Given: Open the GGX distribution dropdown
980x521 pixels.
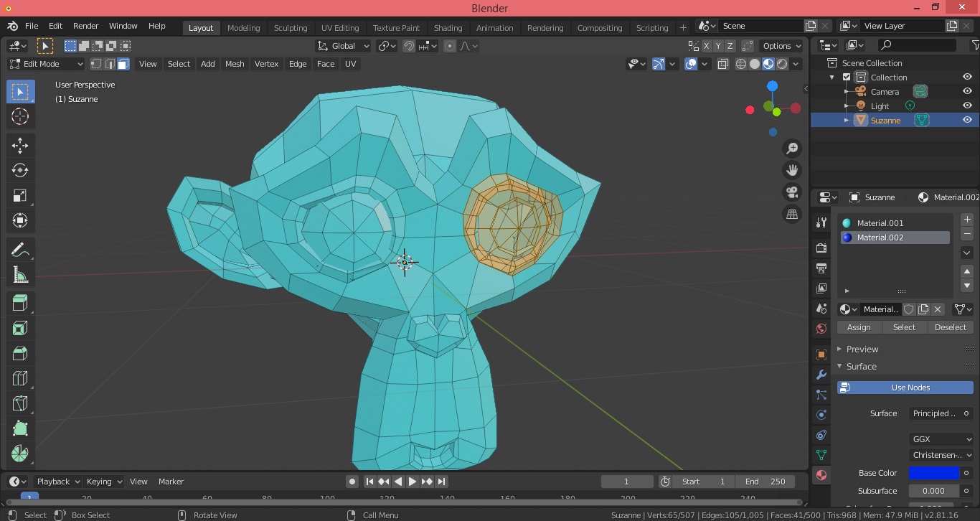Looking at the screenshot, I should [941, 439].
